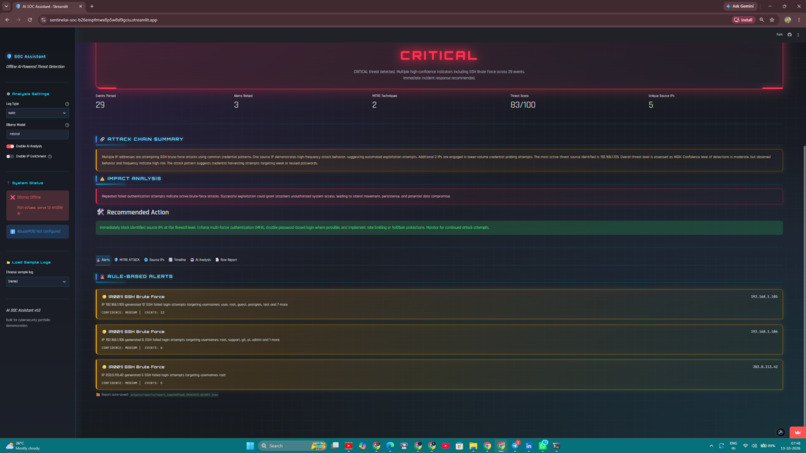Switch to the MITRE ATT&CK tab
Screen dimensions: 806x453
pyautogui.click(x=127, y=260)
